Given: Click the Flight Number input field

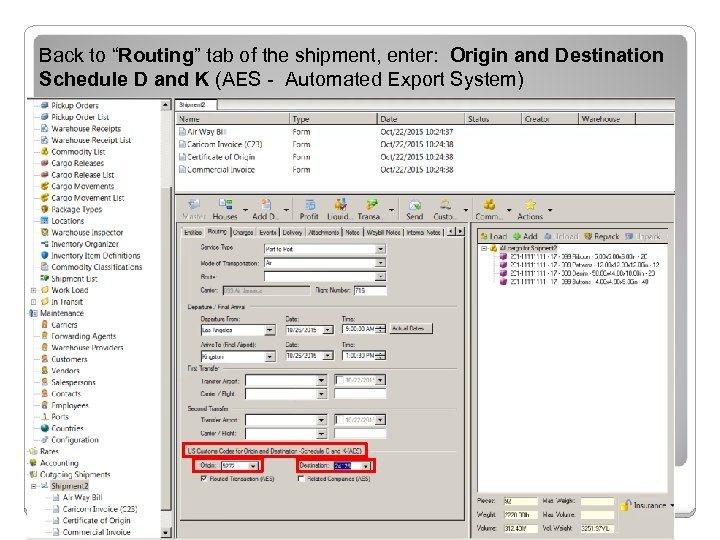Looking at the screenshot, I should click(370, 290).
